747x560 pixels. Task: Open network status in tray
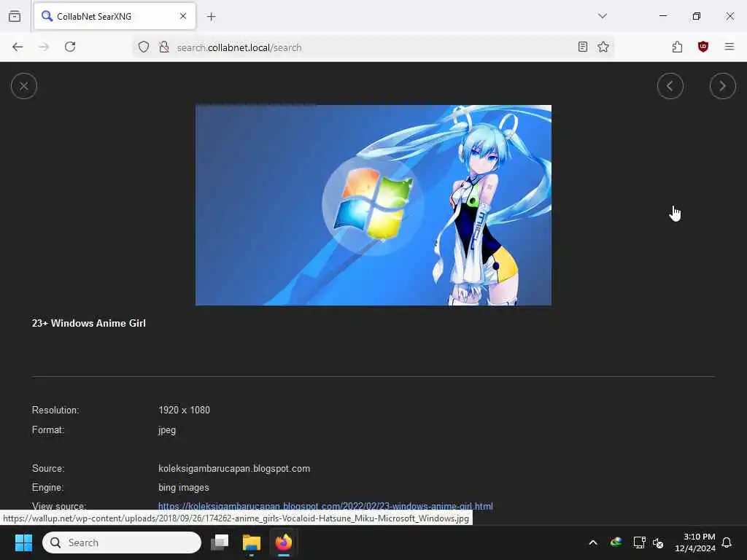click(639, 542)
